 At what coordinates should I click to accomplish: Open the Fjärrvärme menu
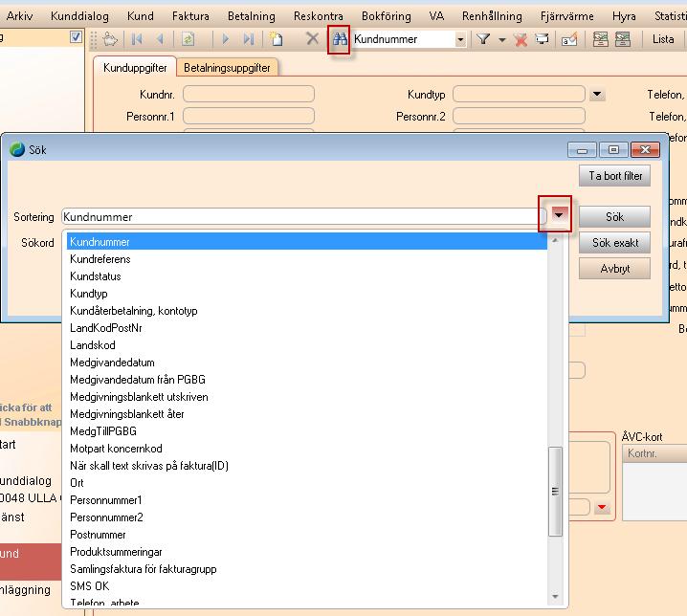point(567,16)
